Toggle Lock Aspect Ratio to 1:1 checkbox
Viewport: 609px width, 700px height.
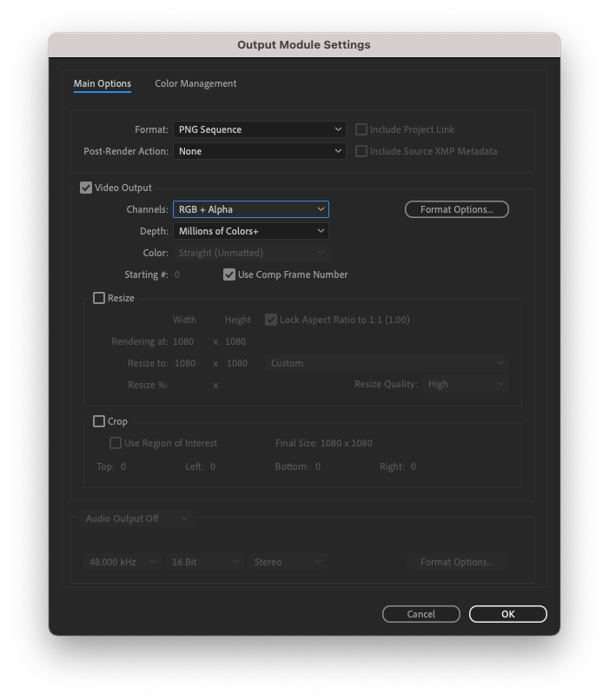tap(270, 320)
